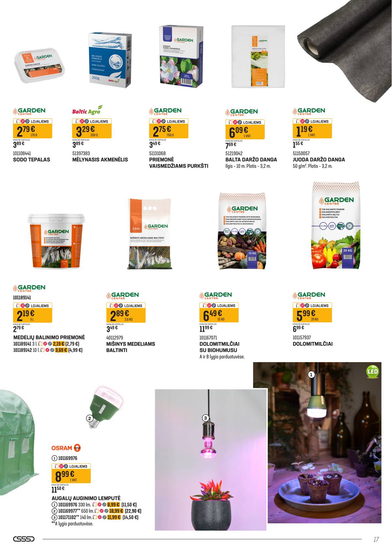Viewport: 392px width, 554px height.
Task: Click the Senukai logo at page bottom
Action: [24, 539]
